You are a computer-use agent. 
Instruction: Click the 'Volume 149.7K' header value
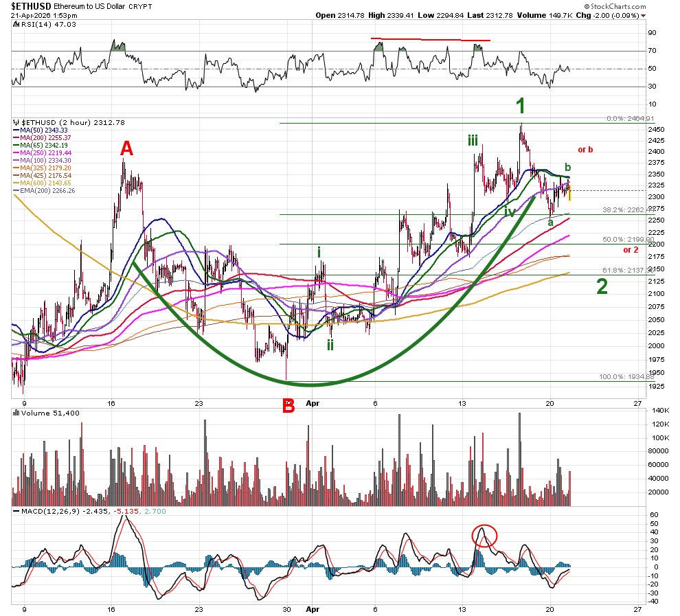(544, 15)
